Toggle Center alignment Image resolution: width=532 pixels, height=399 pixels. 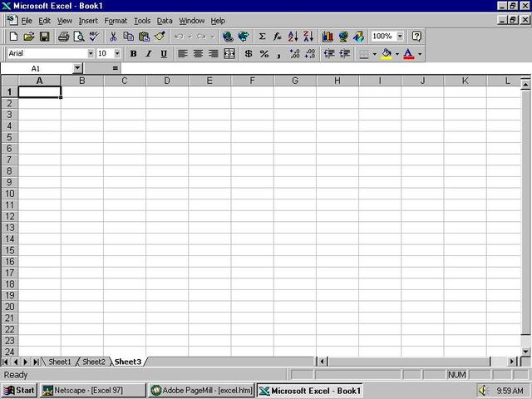coord(198,53)
